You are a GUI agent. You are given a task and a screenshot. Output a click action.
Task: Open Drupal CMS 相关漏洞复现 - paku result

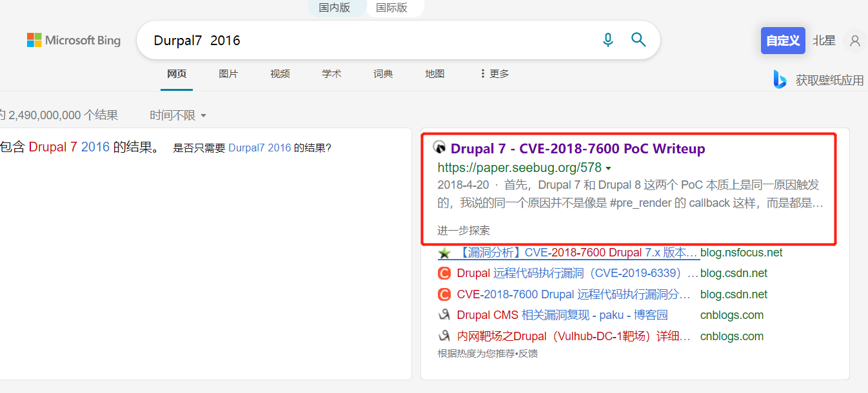pos(562,315)
